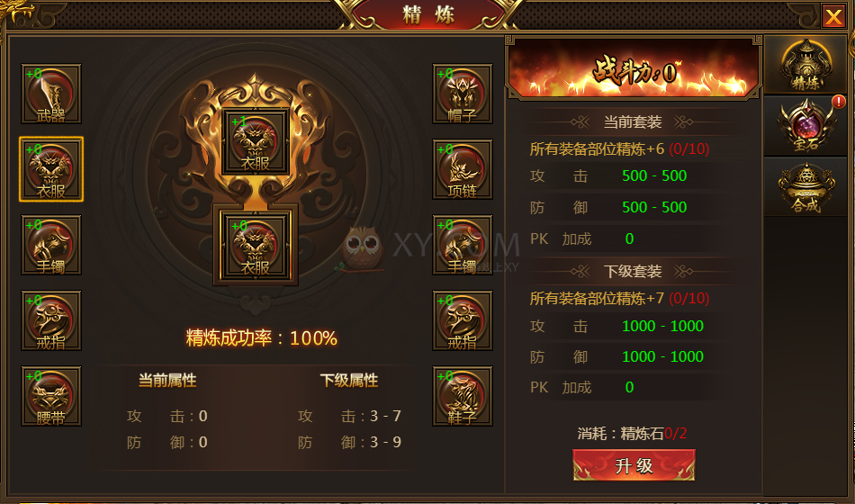
Task: Click the 精炼成功率 100% text
Action: [x=262, y=338]
